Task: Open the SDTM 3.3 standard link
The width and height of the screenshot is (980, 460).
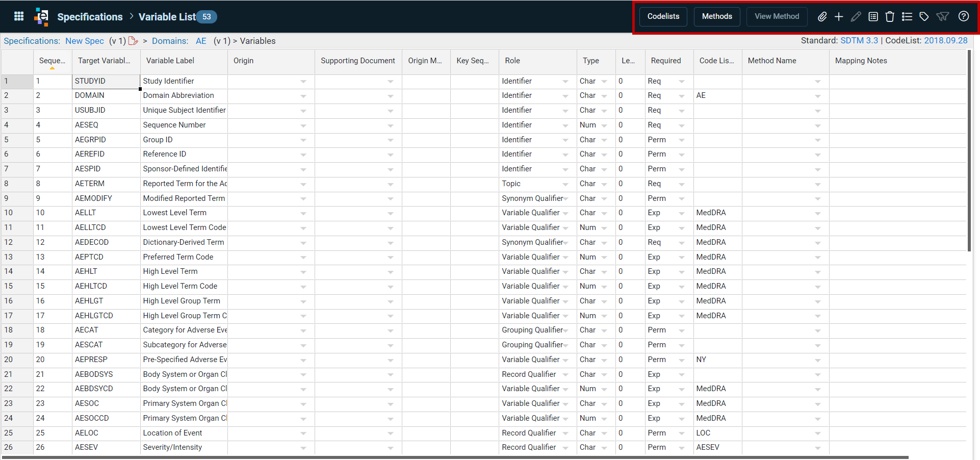Action: (859, 40)
